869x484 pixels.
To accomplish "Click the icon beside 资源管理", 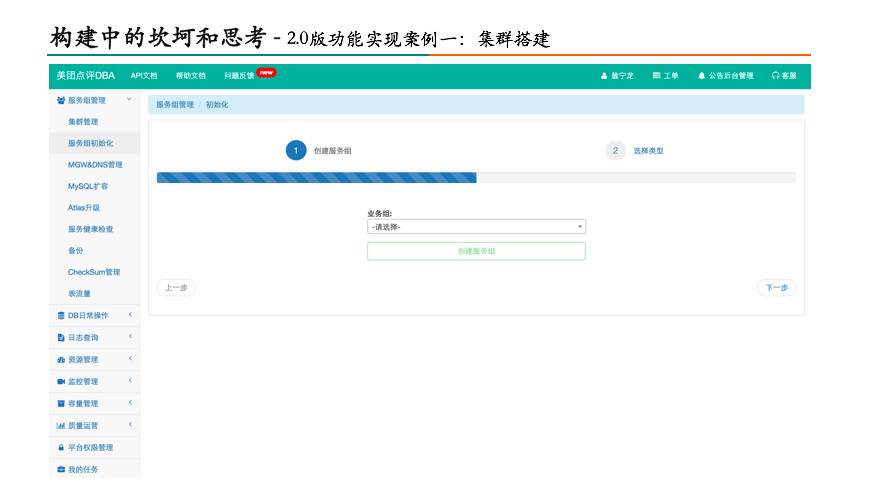I will click(61, 360).
